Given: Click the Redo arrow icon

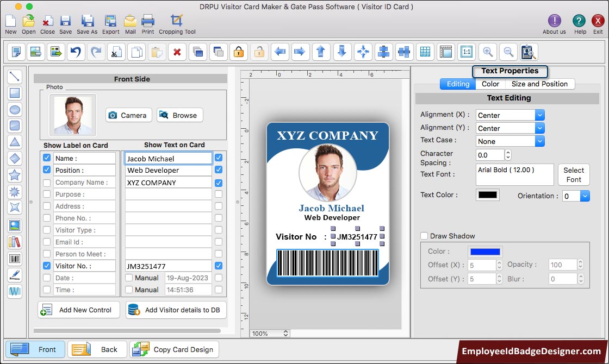Looking at the screenshot, I should coord(96,52).
